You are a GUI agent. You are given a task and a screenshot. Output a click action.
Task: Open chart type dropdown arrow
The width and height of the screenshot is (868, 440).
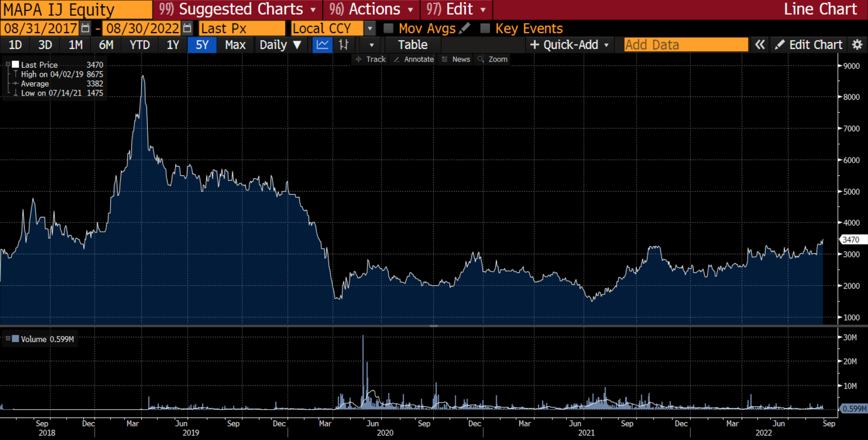tap(371, 45)
